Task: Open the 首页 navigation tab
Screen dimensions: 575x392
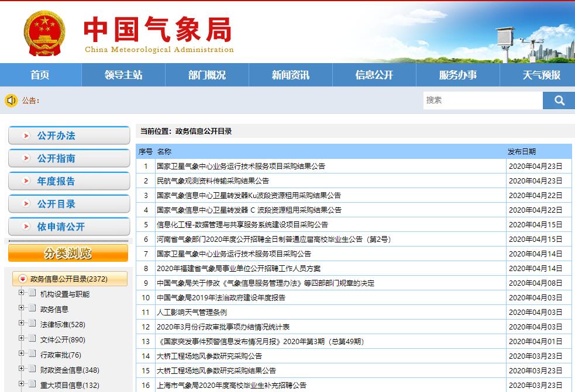Action: click(40, 75)
